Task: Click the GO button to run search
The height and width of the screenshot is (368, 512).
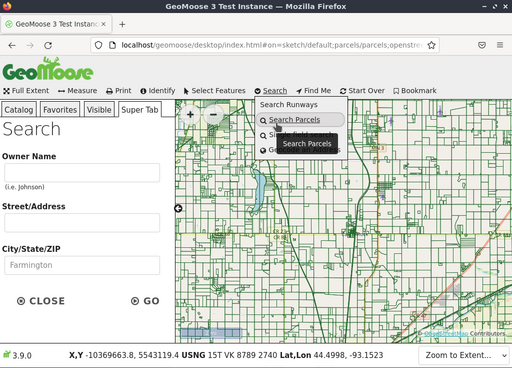Action: tap(145, 301)
